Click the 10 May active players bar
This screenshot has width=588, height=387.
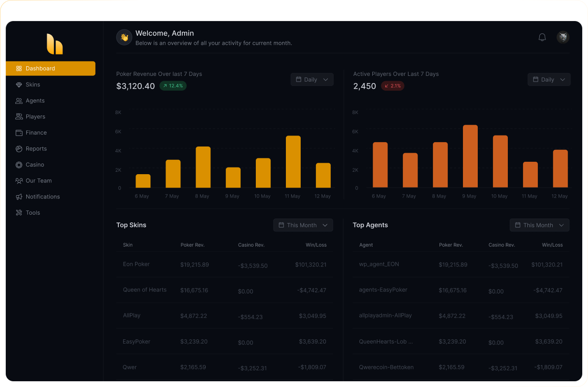click(x=500, y=161)
